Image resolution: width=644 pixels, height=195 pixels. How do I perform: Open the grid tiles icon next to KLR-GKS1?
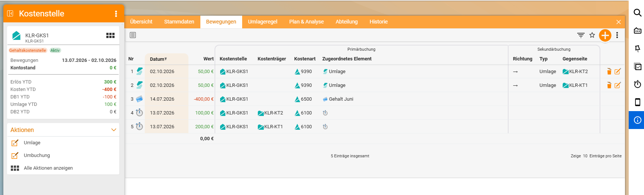(x=110, y=35)
